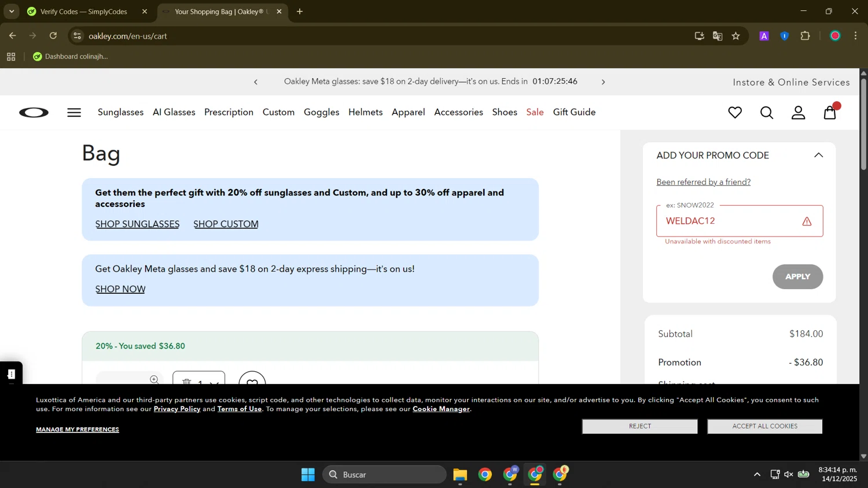Click the APPLY promo code button
The height and width of the screenshot is (488, 868).
click(797, 277)
